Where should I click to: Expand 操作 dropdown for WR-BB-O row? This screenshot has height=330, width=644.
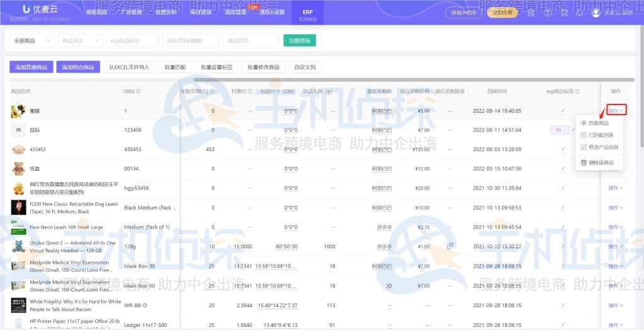tap(616, 305)
